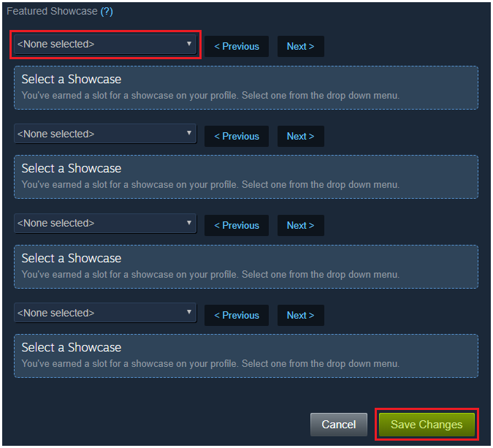Open the fourth showcase dropdown
493x448 pixels.
(x=105, y=313)
